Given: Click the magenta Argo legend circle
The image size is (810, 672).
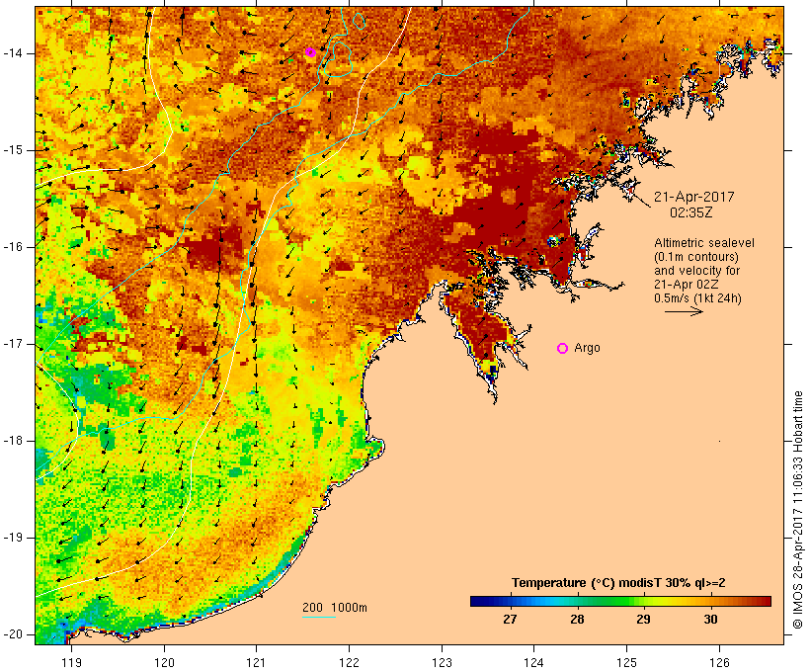Looking at the screenshot, I should pyautogui.click(x=563, y=349).
